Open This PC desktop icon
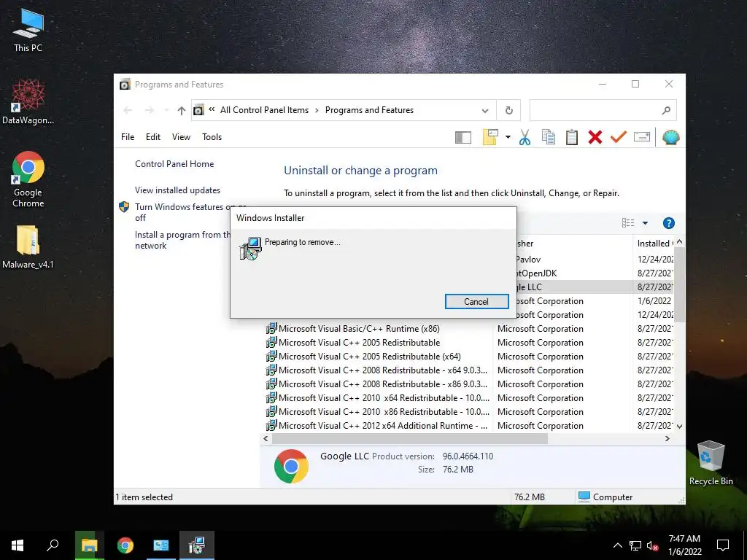 point(28,31)
